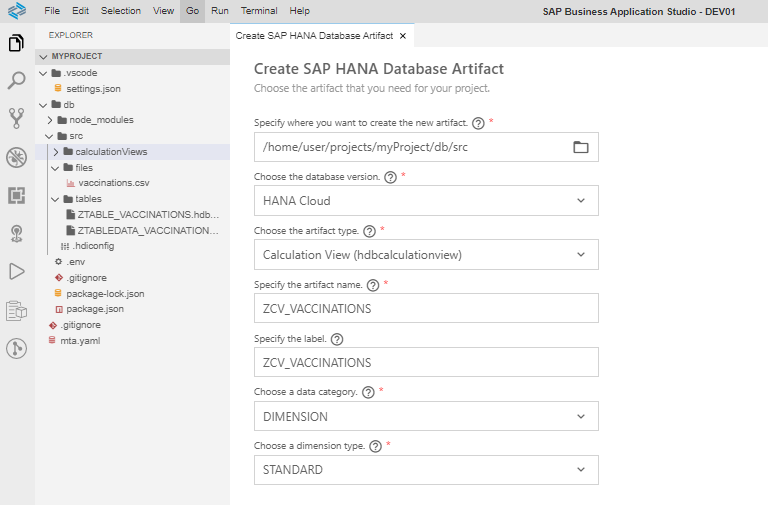Click the artifact location path field

[426, 147]
